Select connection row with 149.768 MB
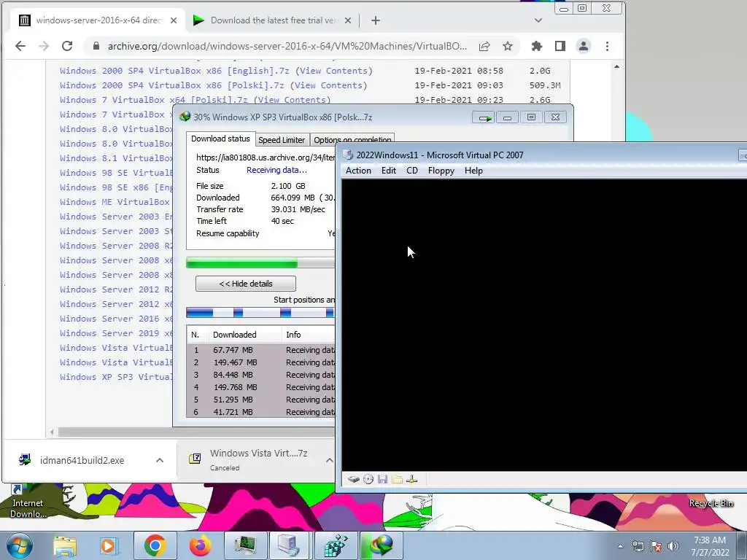The image size is (747, 560). click(x=261, y=387)
